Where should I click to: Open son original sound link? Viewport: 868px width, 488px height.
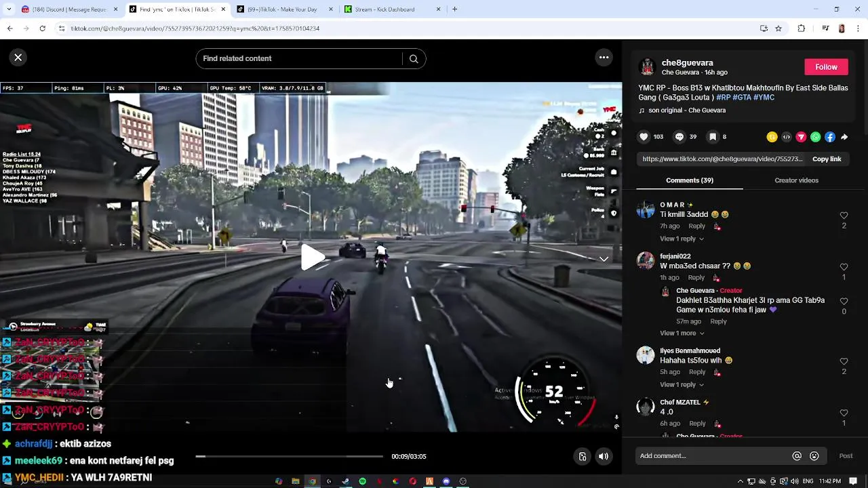coord(687,110)
